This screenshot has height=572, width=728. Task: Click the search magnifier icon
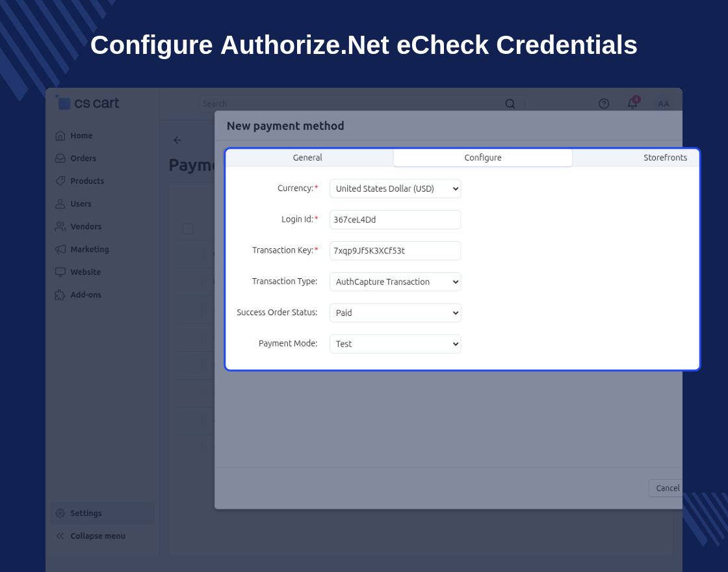click(x=510, y=103)
